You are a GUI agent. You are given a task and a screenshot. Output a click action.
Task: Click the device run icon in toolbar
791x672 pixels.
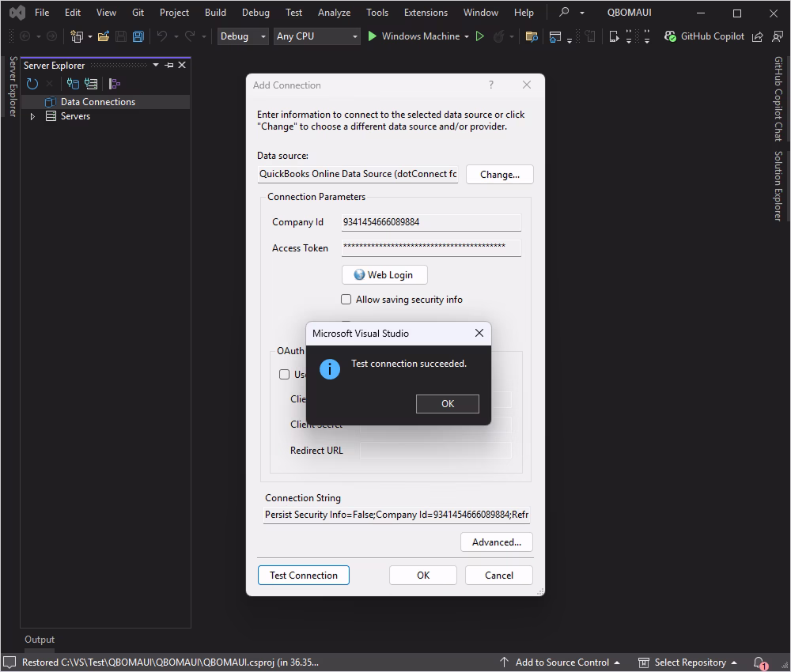pyautogui.click(x=614, y=36)
